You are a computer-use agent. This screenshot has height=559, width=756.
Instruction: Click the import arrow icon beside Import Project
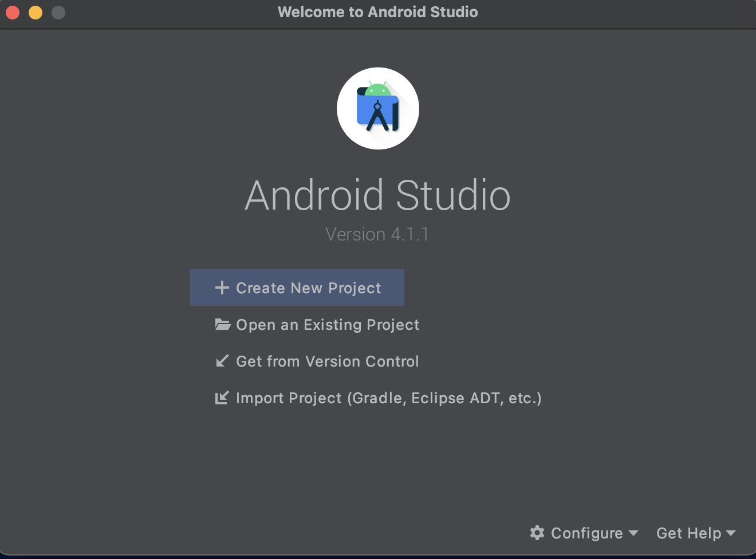[x=223, y=397]
